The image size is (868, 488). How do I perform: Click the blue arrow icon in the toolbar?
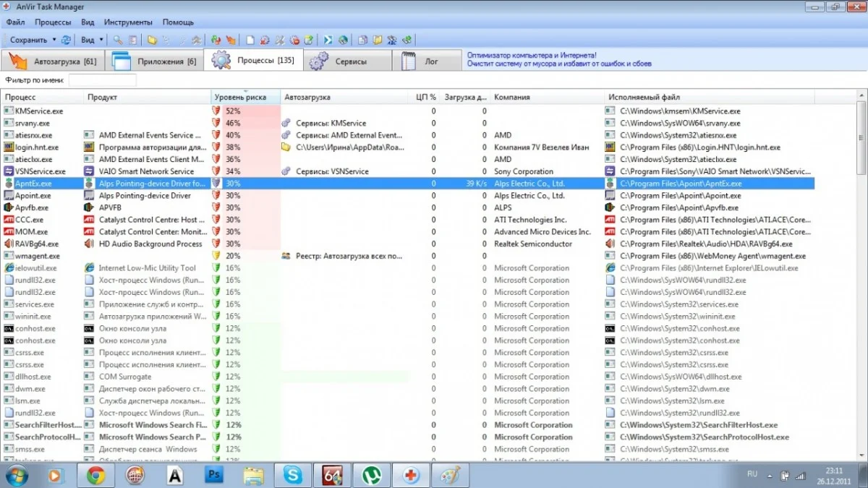point(328,40)
